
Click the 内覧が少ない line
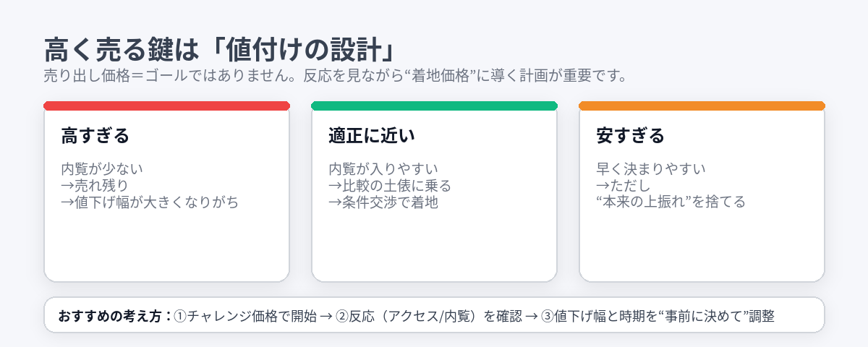(x=102, y=169)
